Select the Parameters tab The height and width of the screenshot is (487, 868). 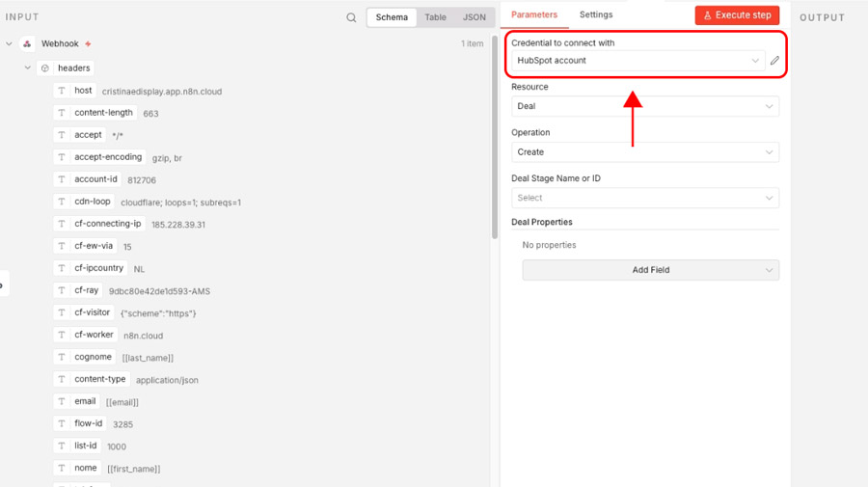[x=534, y=14]
